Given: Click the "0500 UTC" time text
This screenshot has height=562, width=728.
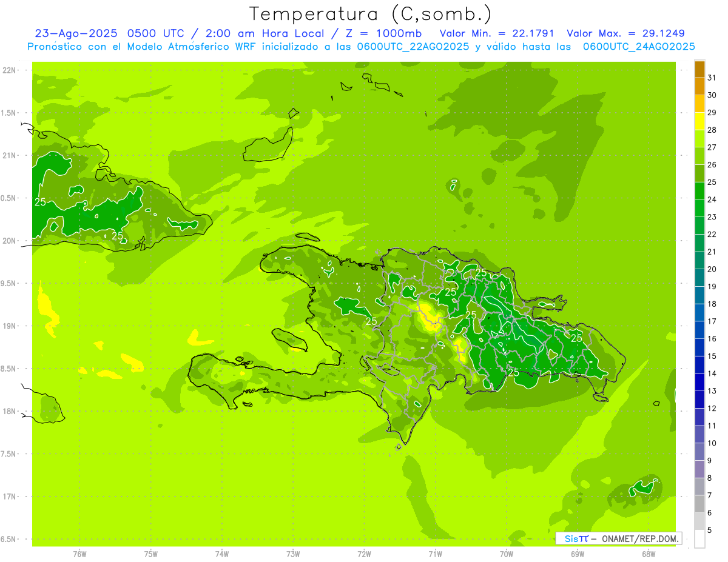Looking at the screenshot, I should (155, 33).
